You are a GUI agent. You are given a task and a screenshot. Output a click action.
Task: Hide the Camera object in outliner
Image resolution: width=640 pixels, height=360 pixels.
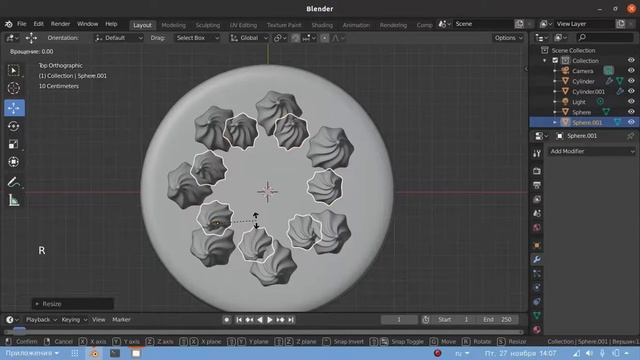point(631,71)
